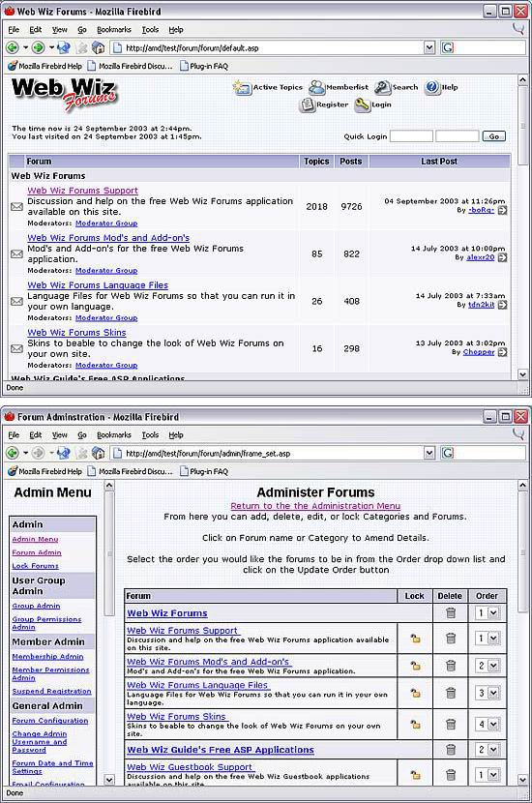Open File menu in top Web Wiz Forums window

(x=14, y=30)
